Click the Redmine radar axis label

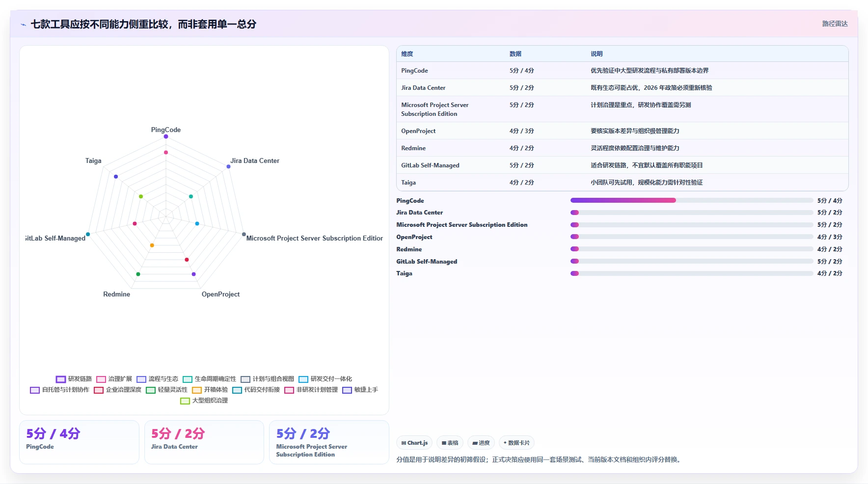116,295
